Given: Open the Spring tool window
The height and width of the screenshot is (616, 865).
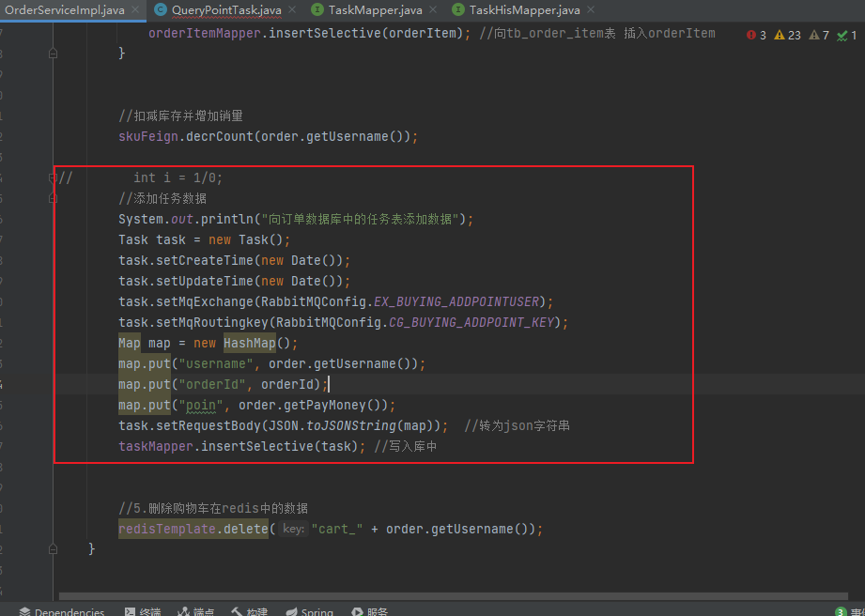Looking at the screenshot, I should (310, 611).
